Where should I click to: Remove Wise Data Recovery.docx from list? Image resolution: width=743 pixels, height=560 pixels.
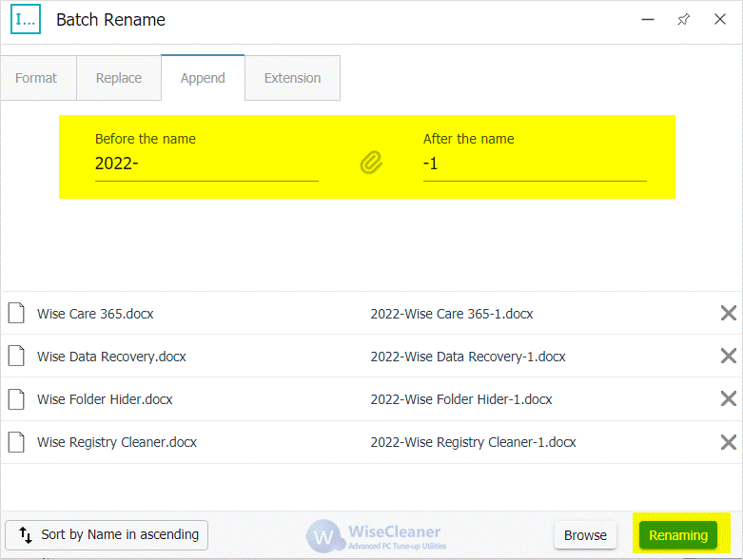click(x=729, y=356)
